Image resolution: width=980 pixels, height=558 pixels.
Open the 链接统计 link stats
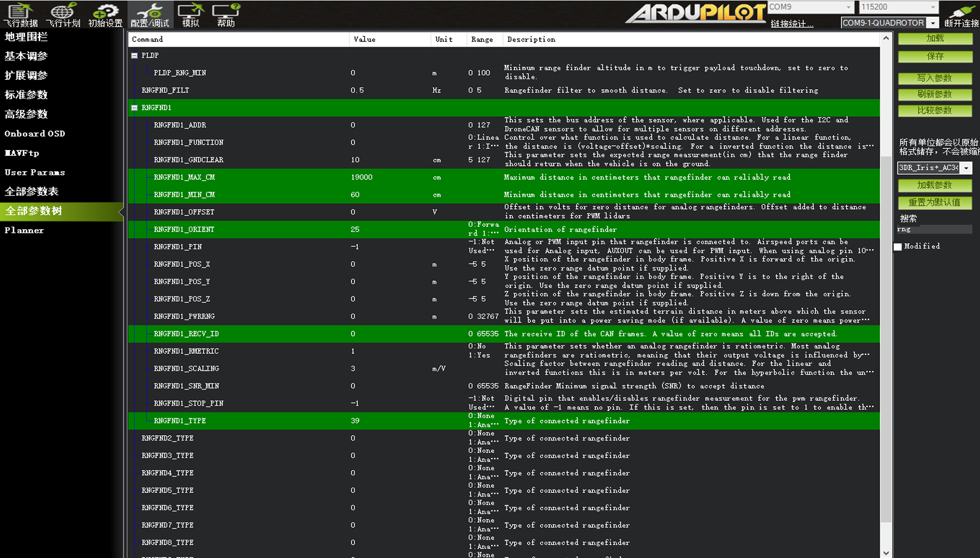(792, 24)
